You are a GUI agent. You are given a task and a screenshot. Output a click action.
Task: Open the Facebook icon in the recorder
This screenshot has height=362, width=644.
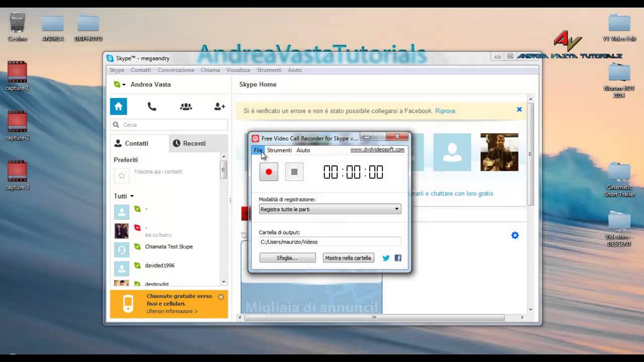(x=398, y=258)
